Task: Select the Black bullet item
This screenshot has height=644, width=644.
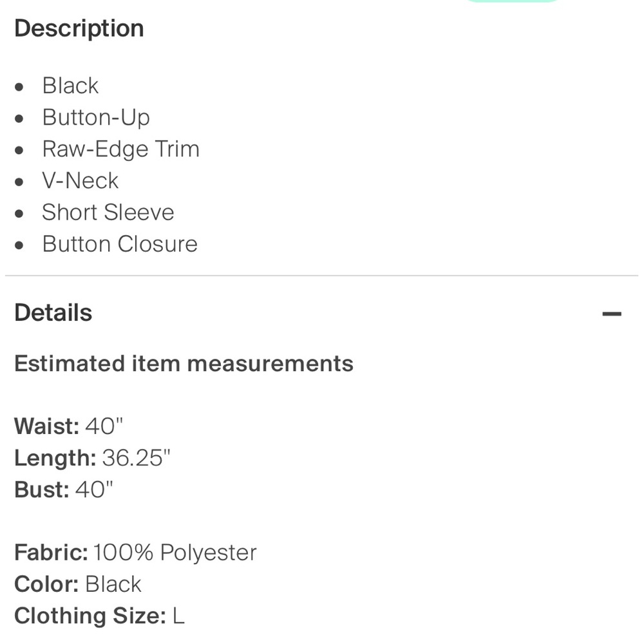Action: click(70, 86)
